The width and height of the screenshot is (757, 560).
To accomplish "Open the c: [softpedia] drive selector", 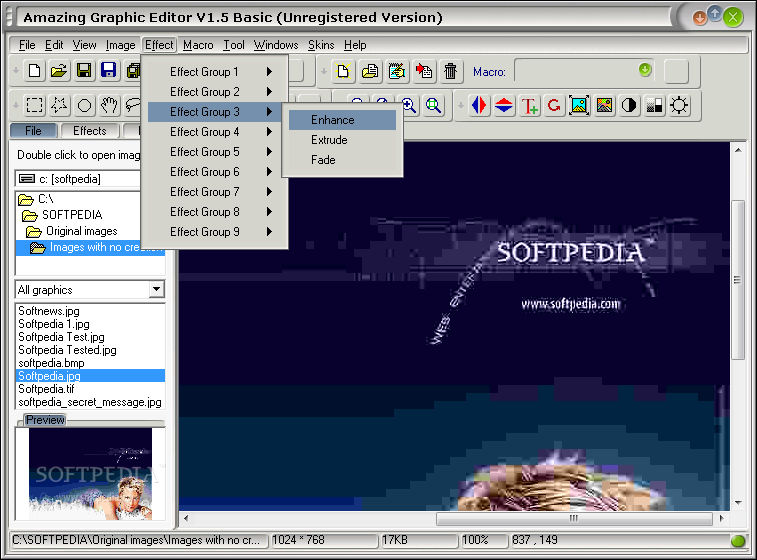I will tap(78, 179).
